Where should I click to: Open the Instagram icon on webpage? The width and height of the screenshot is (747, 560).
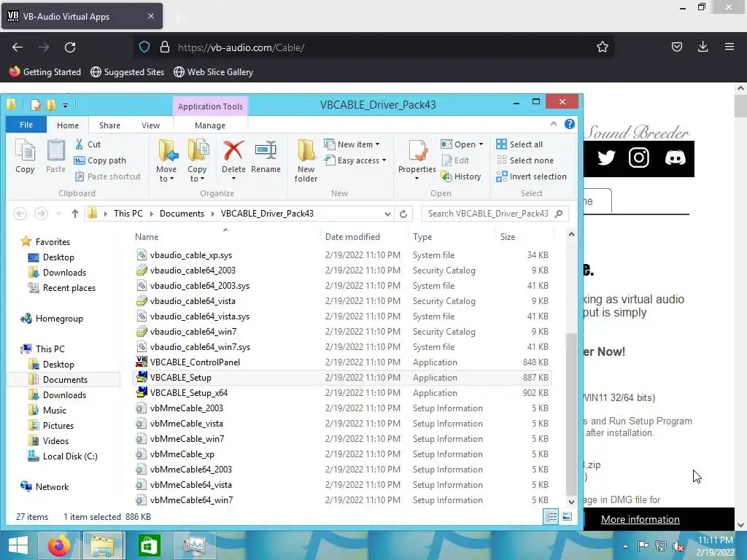(x=639, y=157)
